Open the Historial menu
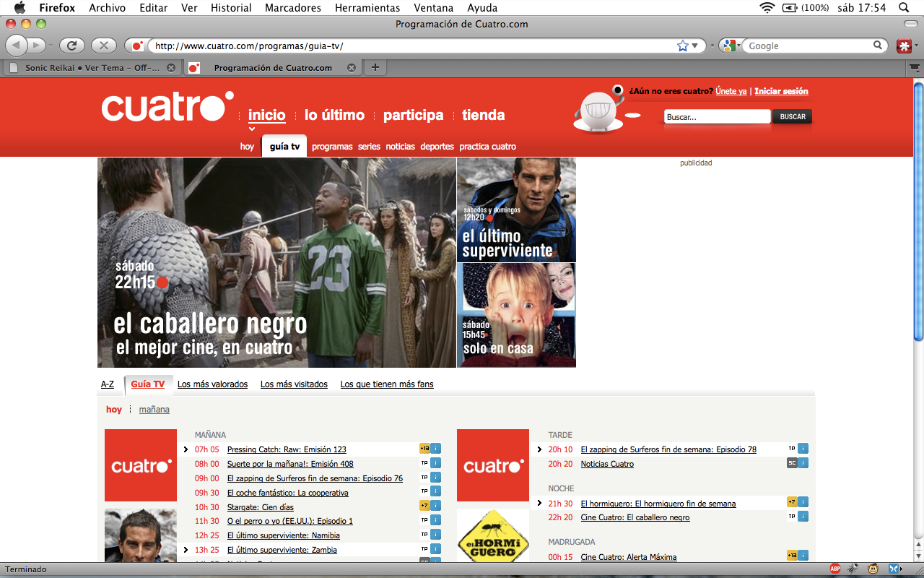Viewport: 924px width, 578px height. (231, 8)
